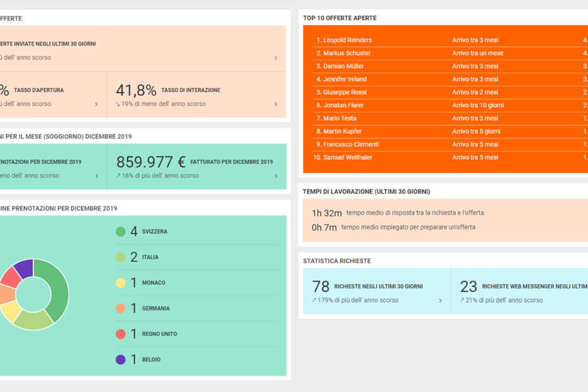Click the up-trend arrow beside 179% di più
This screenshot has width=588, height=392.
[314, 300]
